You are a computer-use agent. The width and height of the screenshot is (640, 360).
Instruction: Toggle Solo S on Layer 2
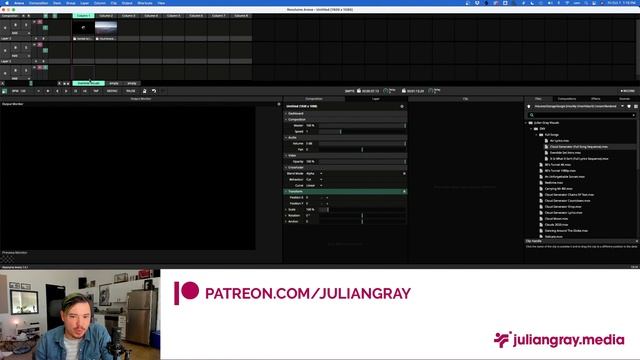pyautogui.click(x=26, y=48)
